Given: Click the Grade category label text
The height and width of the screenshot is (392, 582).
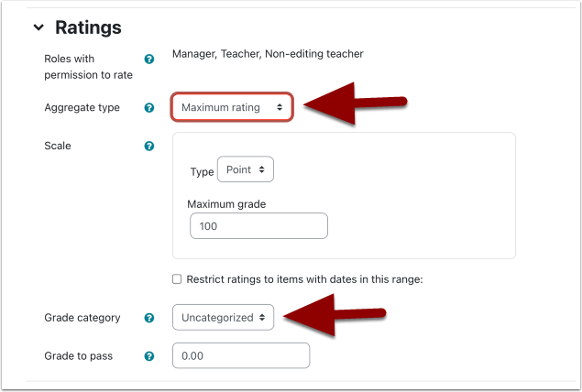Looking at the screenshot, I should (x=82, y=319).
